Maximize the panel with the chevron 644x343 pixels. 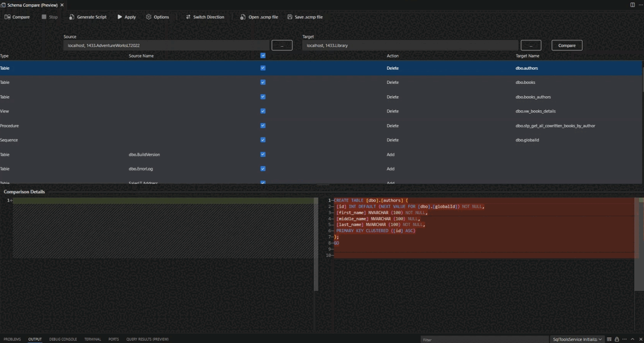tap(632, 339)
